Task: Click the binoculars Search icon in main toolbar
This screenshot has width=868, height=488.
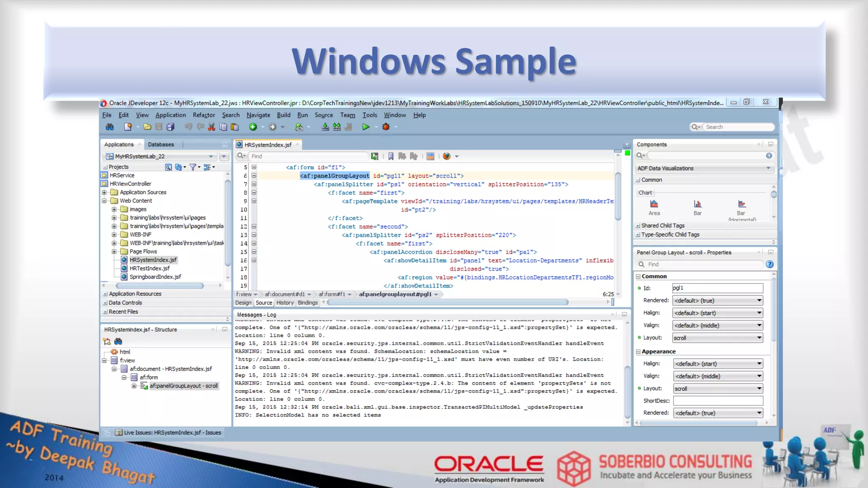Action: [110, 127]
